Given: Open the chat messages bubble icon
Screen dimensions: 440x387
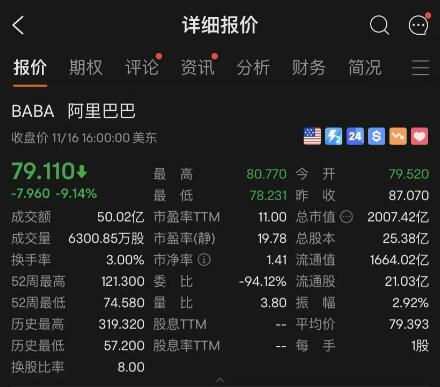Looking at the screenshot, I should tap(419, 25).
